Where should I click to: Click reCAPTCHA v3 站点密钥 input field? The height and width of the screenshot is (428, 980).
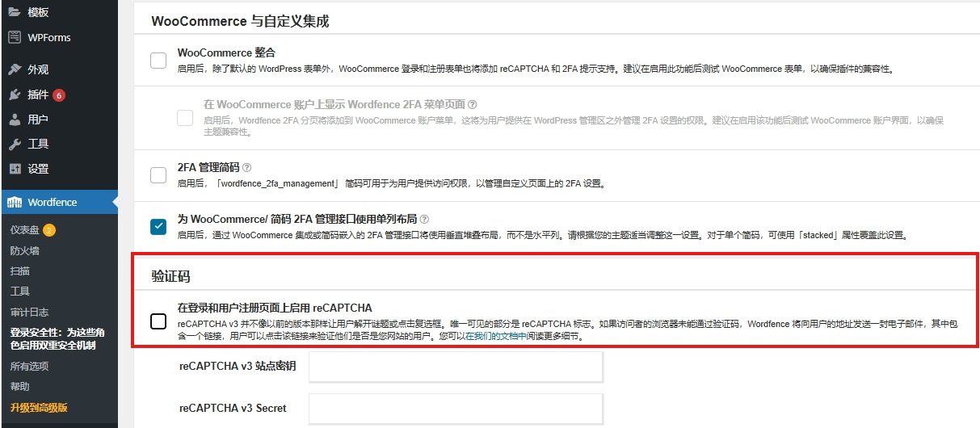tap(456, 367)
